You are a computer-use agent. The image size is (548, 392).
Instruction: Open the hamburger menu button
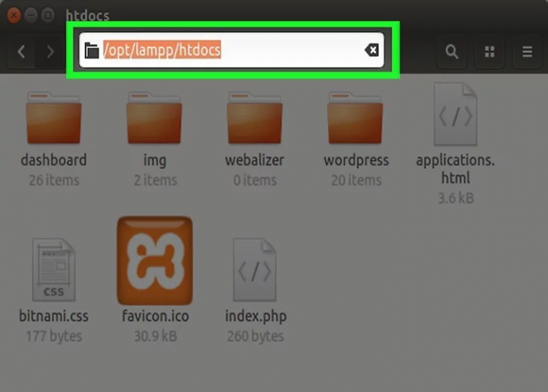(528, 52)
